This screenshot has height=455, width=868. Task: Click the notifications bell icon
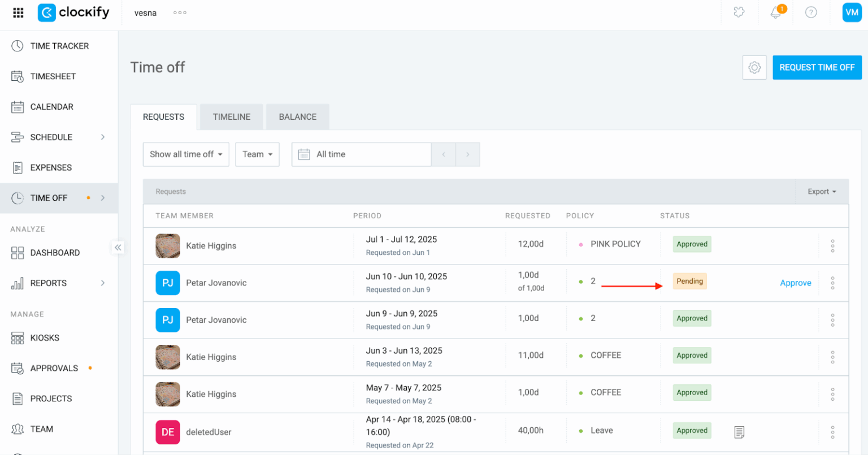(775, 12)
